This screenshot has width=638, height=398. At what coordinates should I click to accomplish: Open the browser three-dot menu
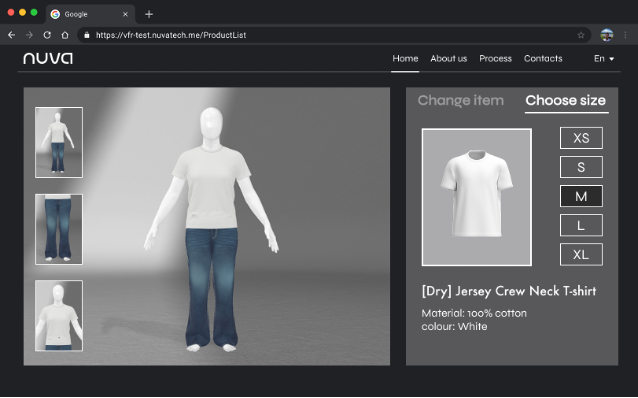tap(625, 35)
